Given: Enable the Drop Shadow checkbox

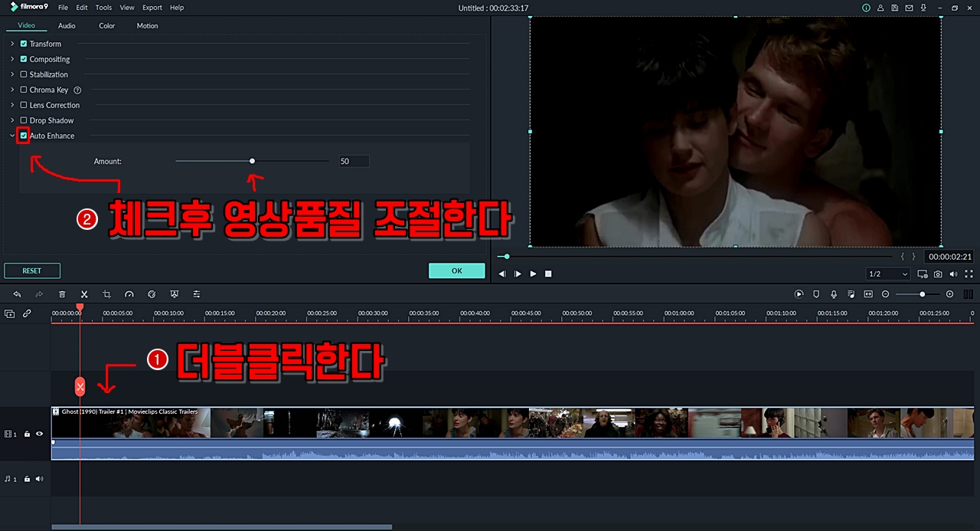Looking at the screenshot, I should point(24,120).
